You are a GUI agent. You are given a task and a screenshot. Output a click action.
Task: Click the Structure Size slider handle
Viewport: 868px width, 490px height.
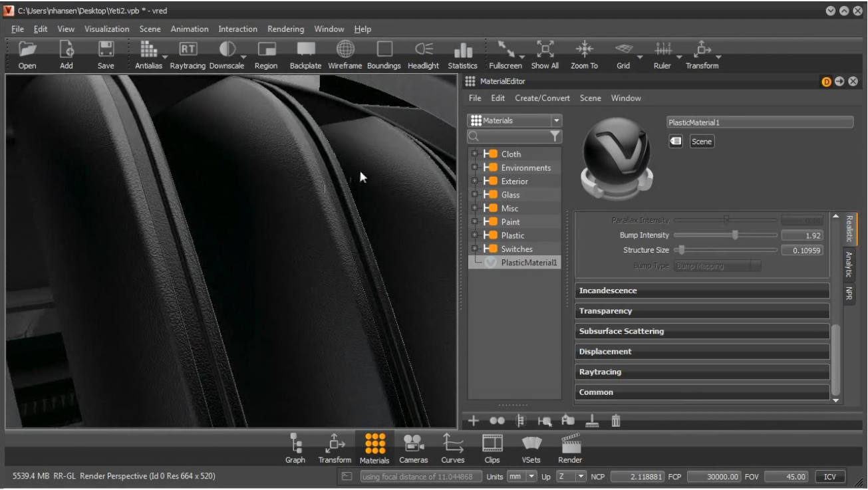pos(681,250)
